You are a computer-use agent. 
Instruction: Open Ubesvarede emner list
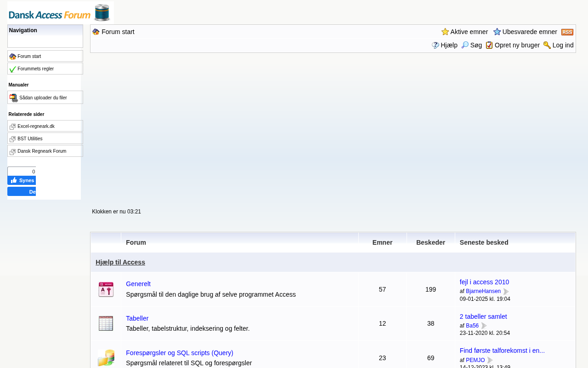click(529, 32)
